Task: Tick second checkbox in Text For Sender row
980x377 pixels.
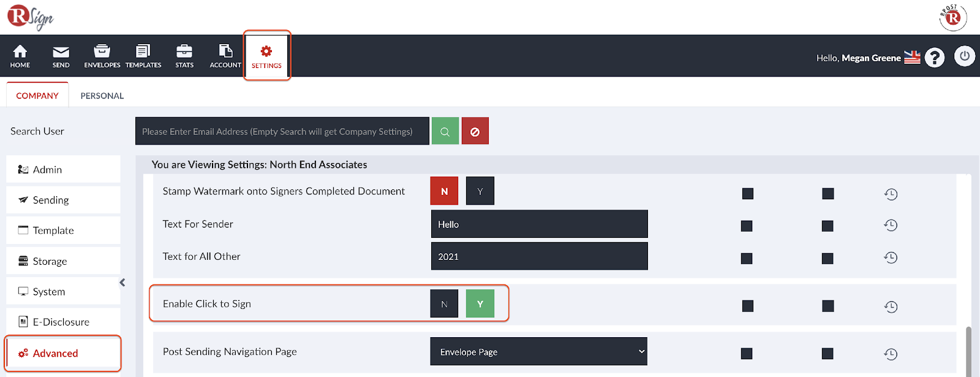Action: (x=827, y=226)
